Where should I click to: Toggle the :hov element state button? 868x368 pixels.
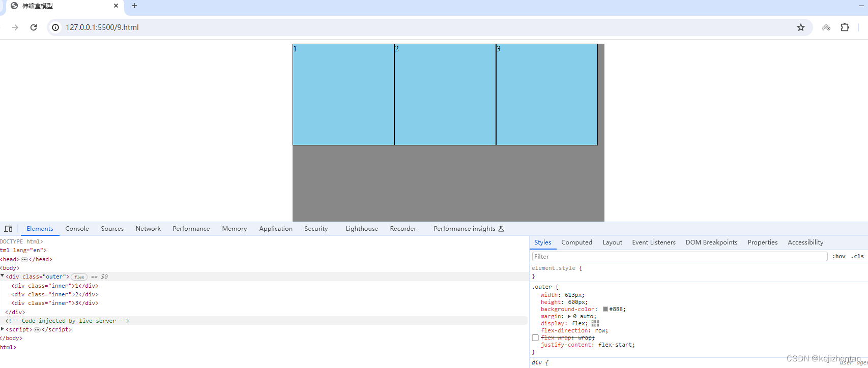pyautogui.click(x=839, y=257)
